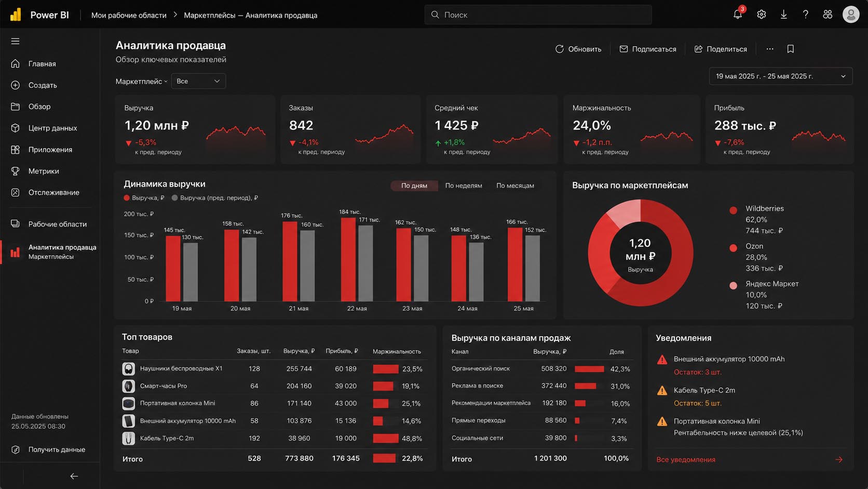This screenshot has height=489, width=868.
Task: Sort by Заказы, шт. column header
Action: [253, 351]
